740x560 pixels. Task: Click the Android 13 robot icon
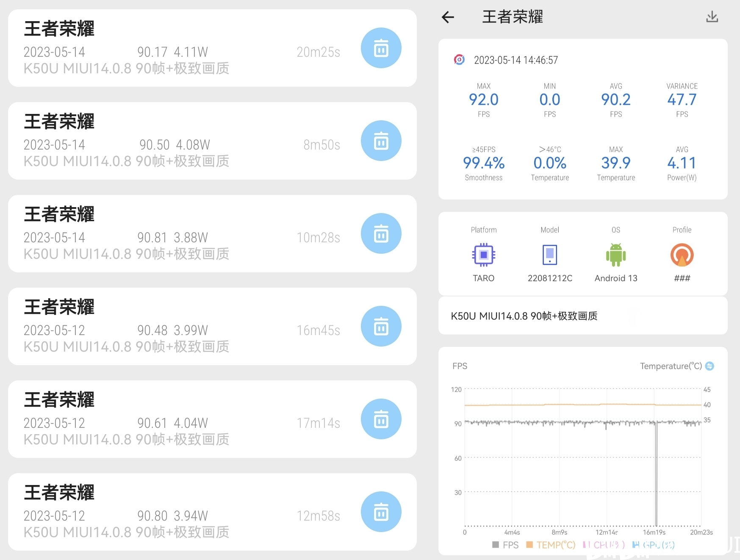[616, 255]
